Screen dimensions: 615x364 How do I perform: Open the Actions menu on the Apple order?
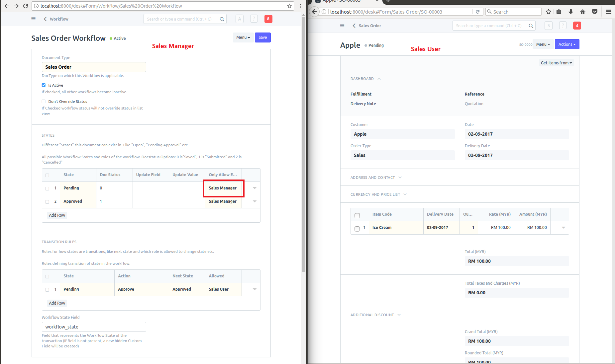567,44
